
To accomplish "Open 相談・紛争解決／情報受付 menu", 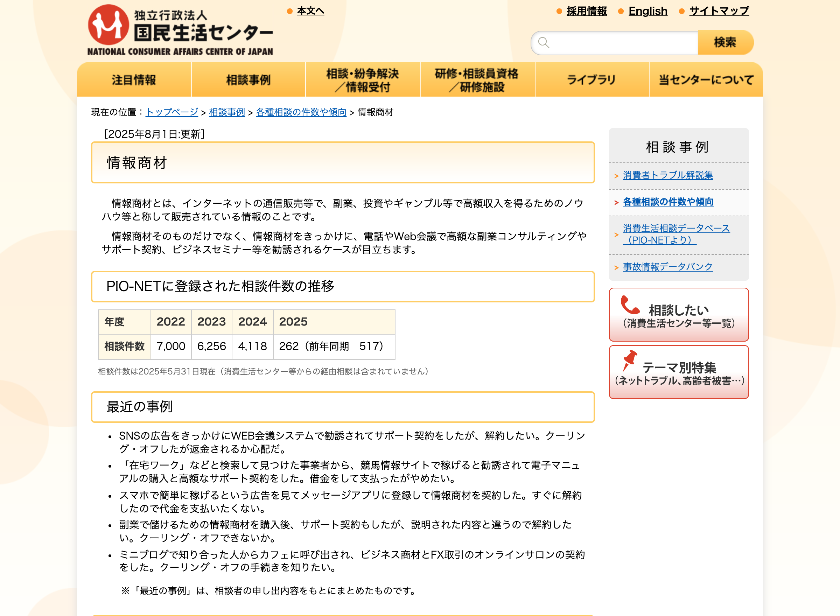I will [x=363, y=80].
